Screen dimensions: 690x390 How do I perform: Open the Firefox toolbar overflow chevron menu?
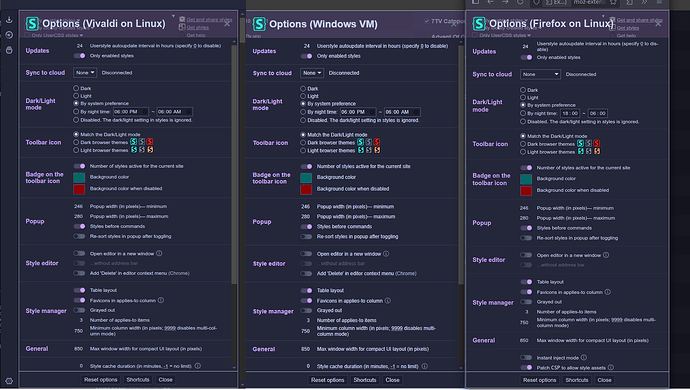[x=644, y=2]
